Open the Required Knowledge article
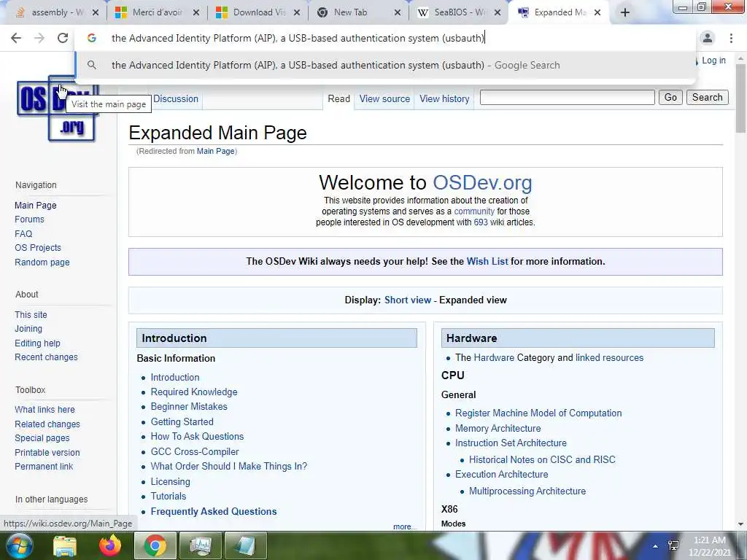The width and height of the screenshot is (747, 560). [x=194, y=392]
